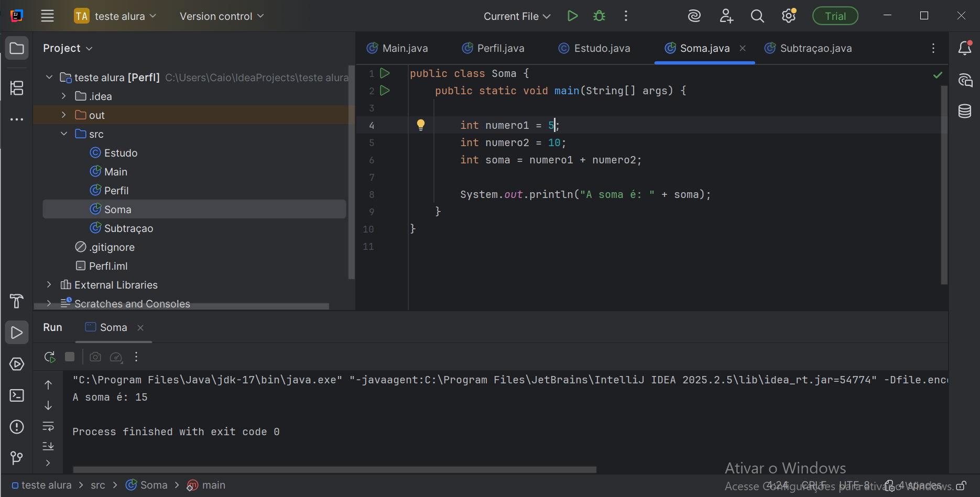Open the Terminal tool window

point(17,395)
